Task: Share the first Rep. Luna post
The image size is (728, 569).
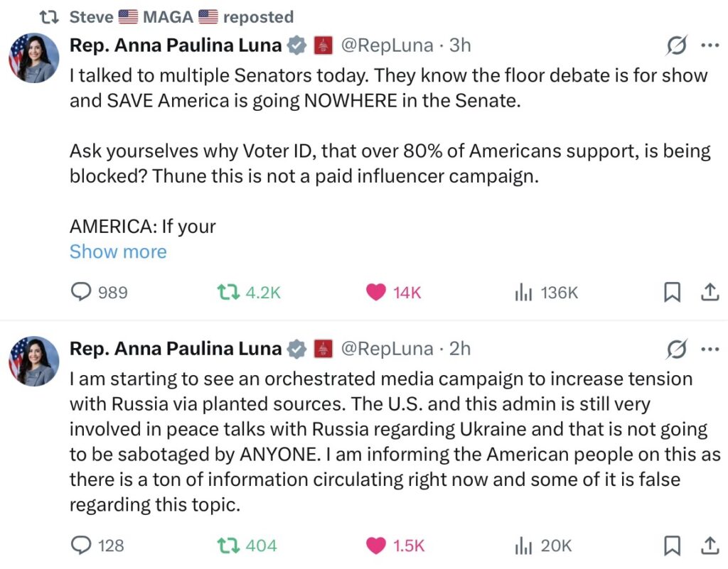Action: coord(710,292)
